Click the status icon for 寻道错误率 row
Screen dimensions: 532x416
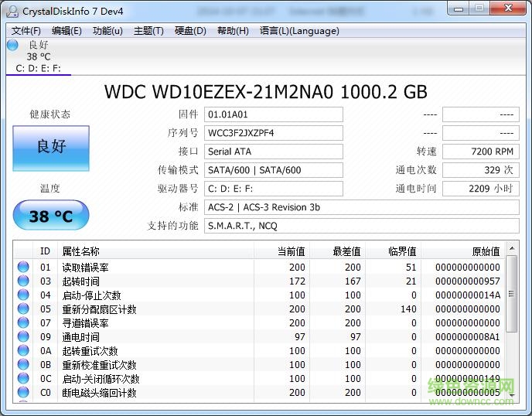click(23, 323)
